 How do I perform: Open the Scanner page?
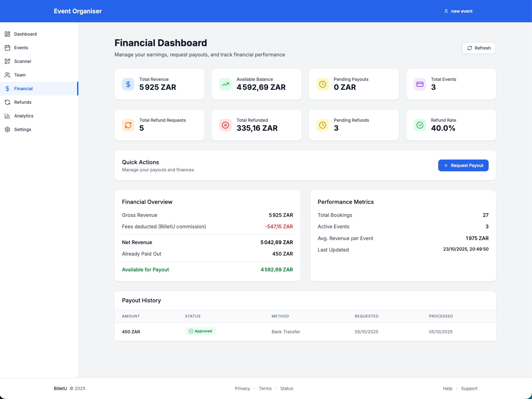(x=39, y=61)
